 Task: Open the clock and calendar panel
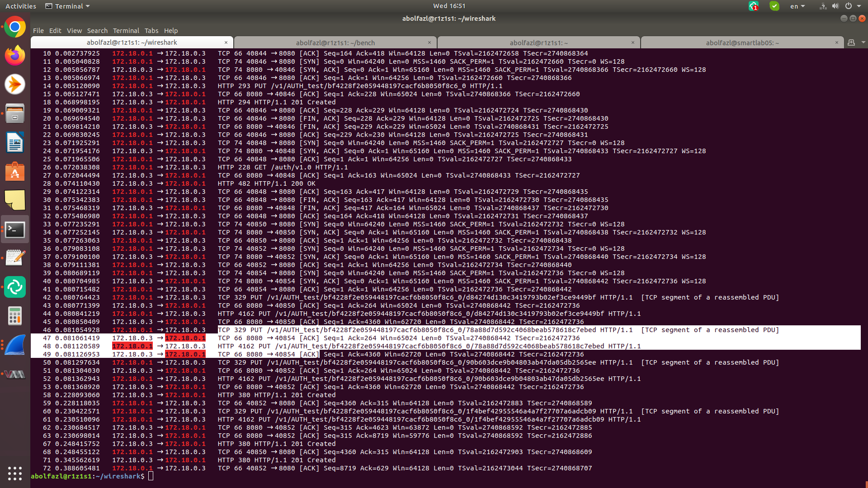pyautogui.click(x=448, y=6)
